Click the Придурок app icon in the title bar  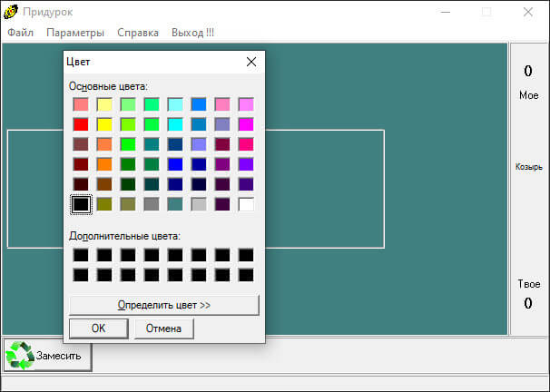click(x=11, y=12)
